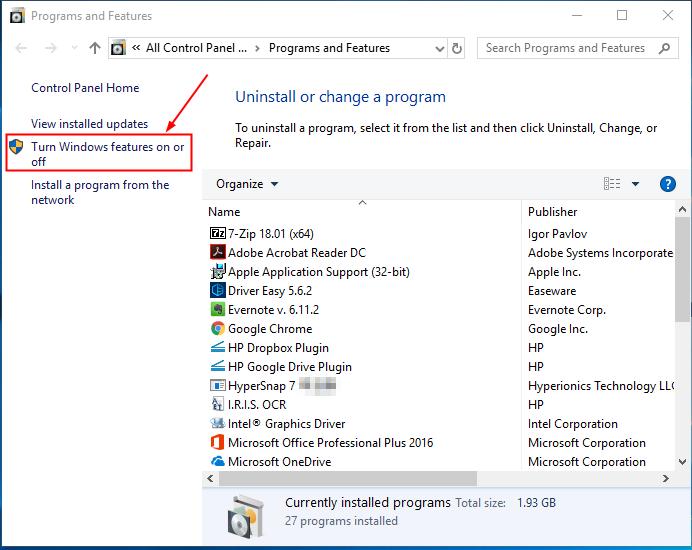The image size is (692, 550).
Task: Select Google Chrome program name
Action: 270,328
